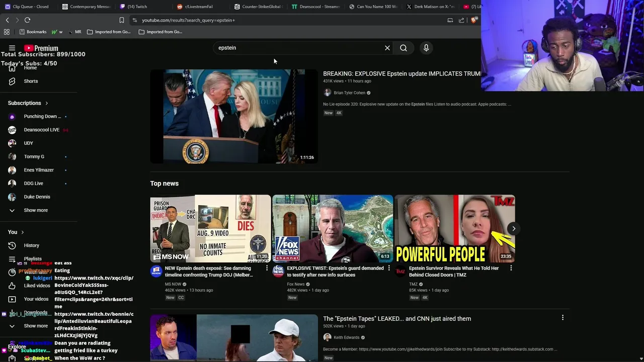The width and height of the screenshot is (644, 362).
Task: Open browser apps grid icon in bookmarks bar
Action: (x=7, y=32)
